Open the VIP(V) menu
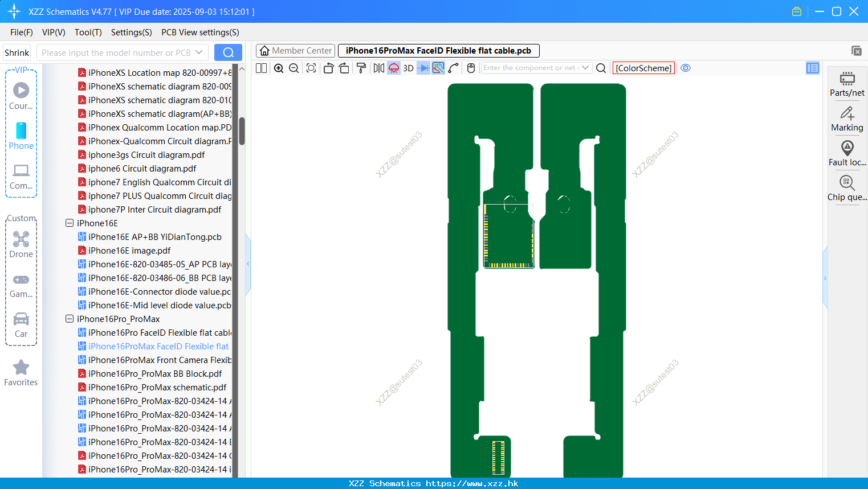The height and width of the screenshot is (489, 868). tap(54, 32)
